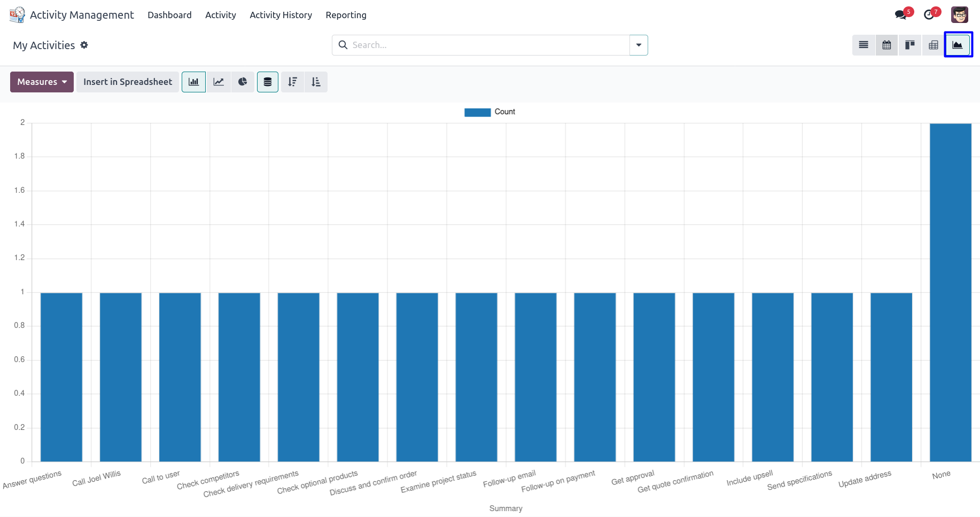The image size is (980, 517).
Task: Expand the search filter options arrow
Action: (x=639, y=45)
